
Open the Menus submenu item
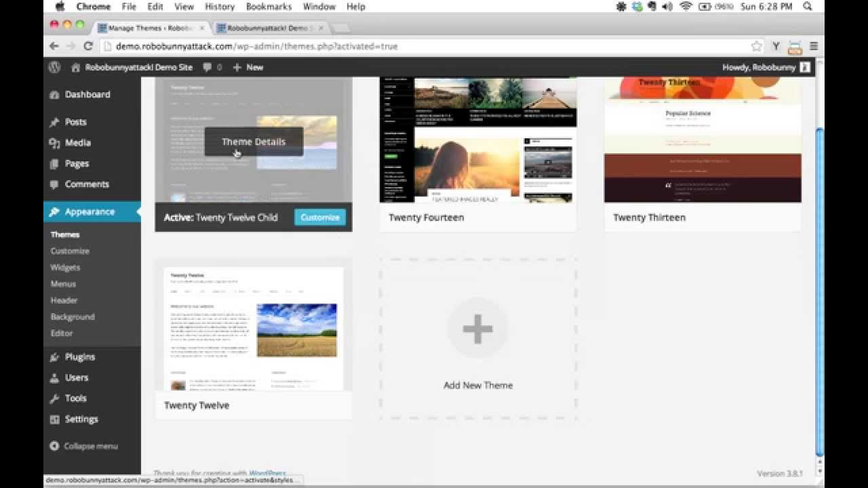(x=63, y=284)
